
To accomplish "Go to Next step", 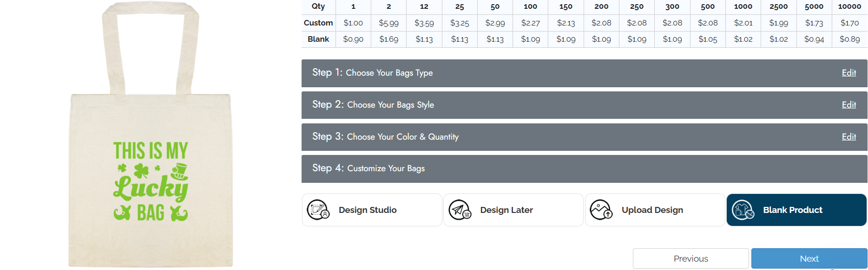I will pos(809,258).
